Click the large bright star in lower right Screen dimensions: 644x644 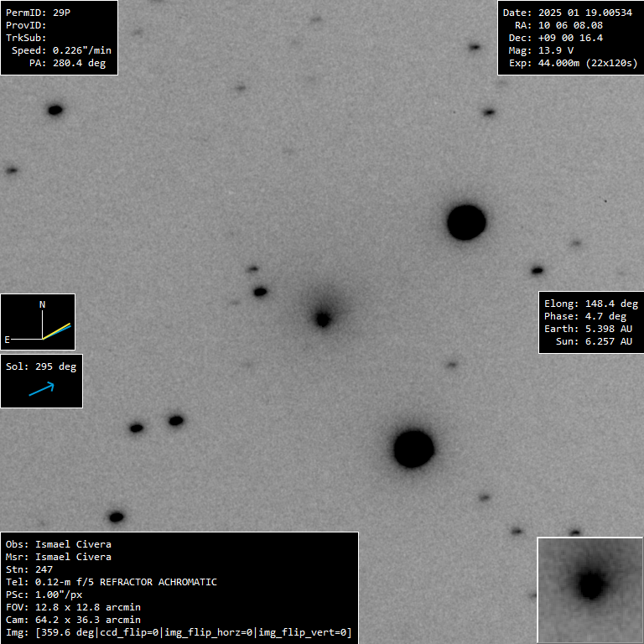click(x=413, y=449)
